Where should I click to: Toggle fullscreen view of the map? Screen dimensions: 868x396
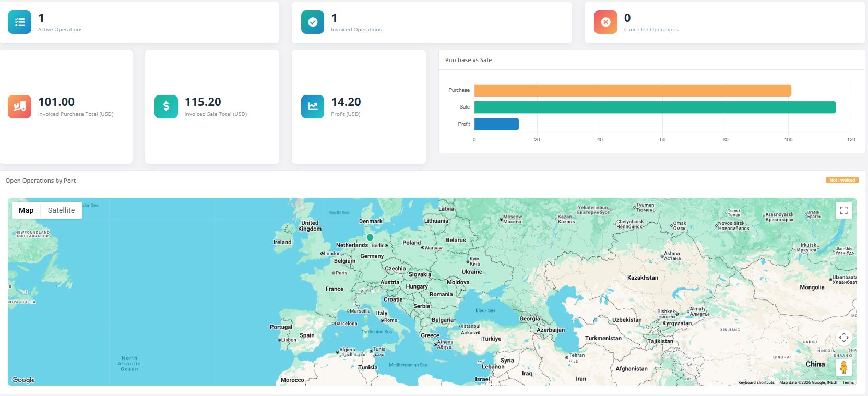(x=843, y=210)
